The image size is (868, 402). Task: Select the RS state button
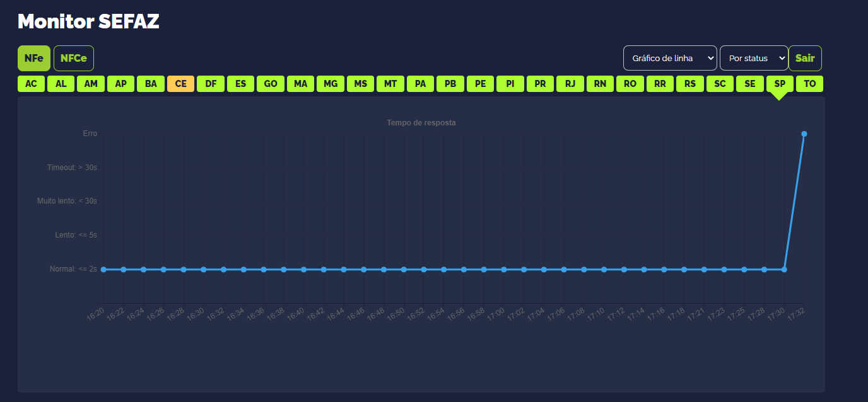(690, 84)
